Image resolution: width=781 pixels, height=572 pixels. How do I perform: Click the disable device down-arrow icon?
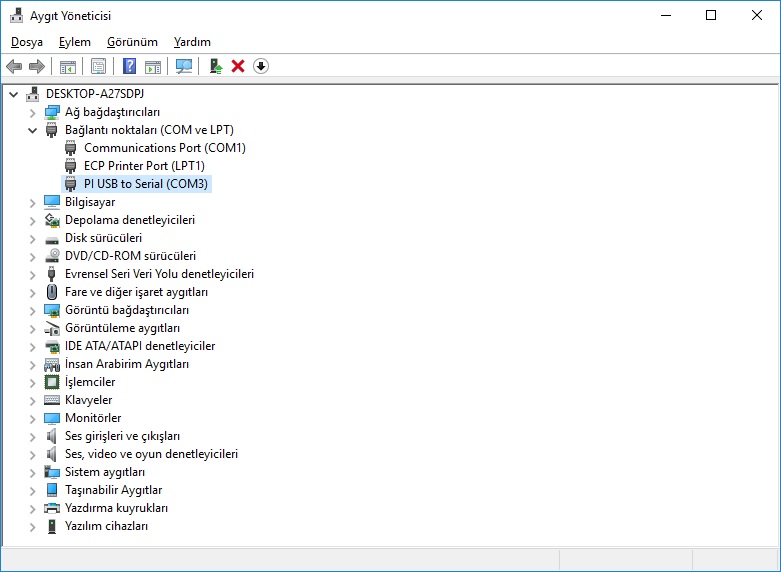point(261,66)
